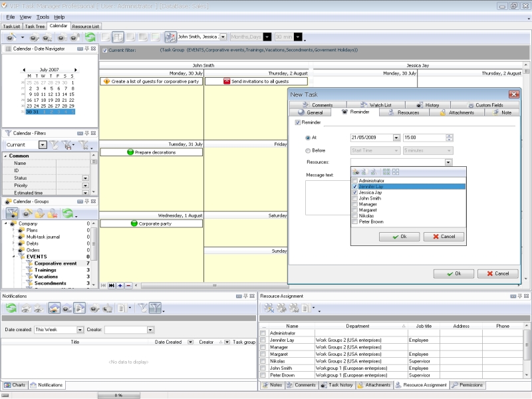
Task: Open the John Smith, Jessica resource dropdown
Action: [x=223, y=37]
